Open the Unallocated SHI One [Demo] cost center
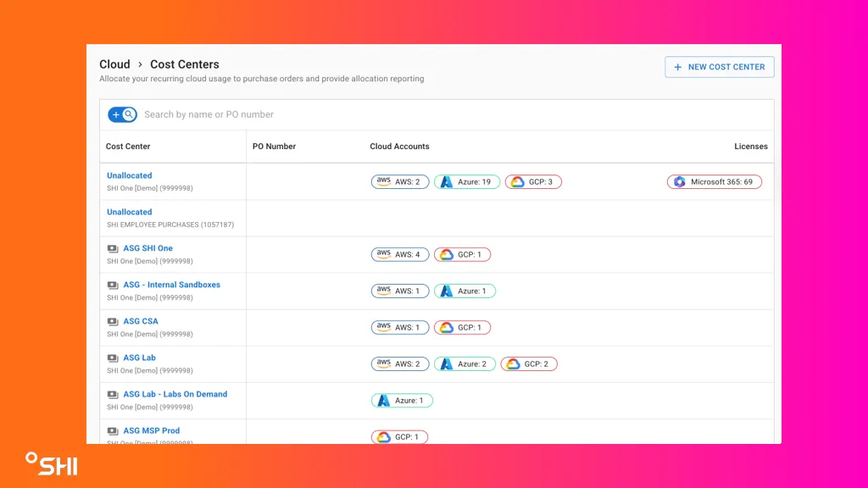The width and height of the screenshot is (868, 488). coord(130,175)
